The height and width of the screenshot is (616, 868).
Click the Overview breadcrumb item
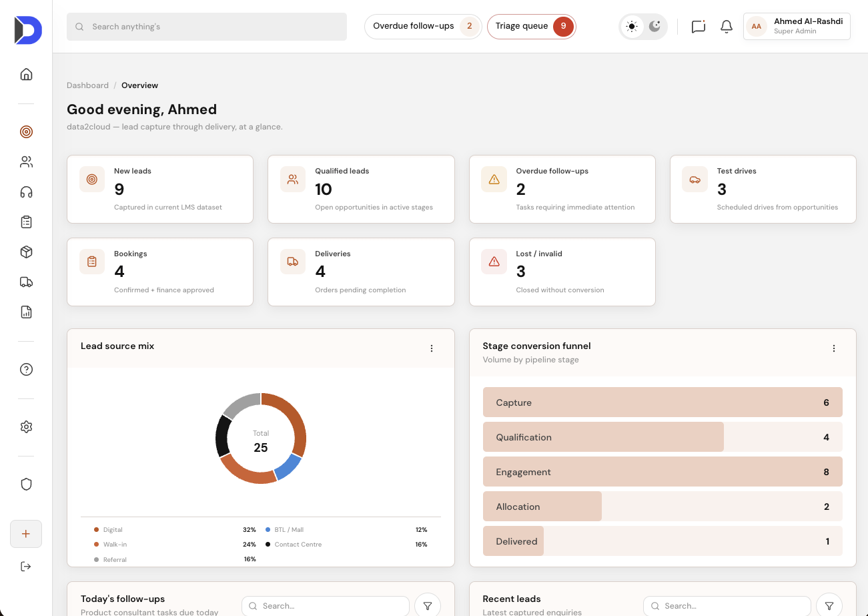(x=139, y=85)
